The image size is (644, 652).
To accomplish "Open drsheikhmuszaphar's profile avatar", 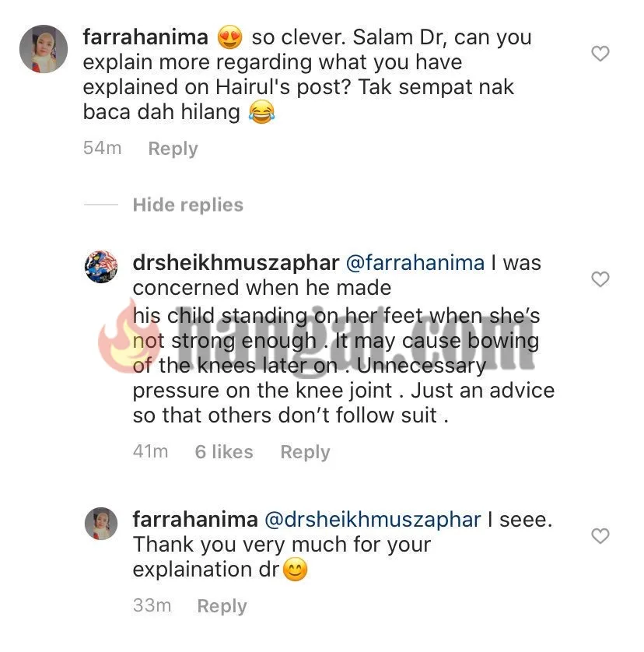I will click(x=101, y=267).
